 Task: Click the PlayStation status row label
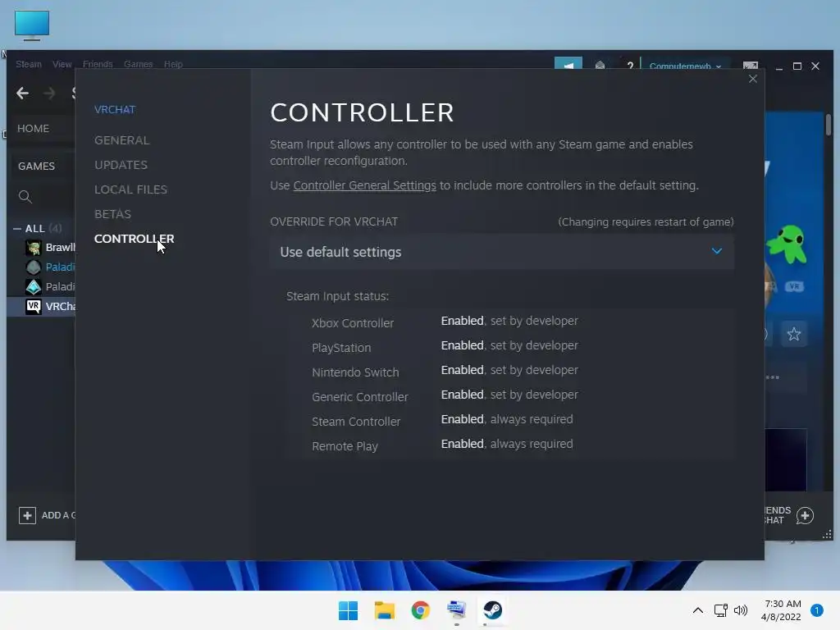point(341,348)
